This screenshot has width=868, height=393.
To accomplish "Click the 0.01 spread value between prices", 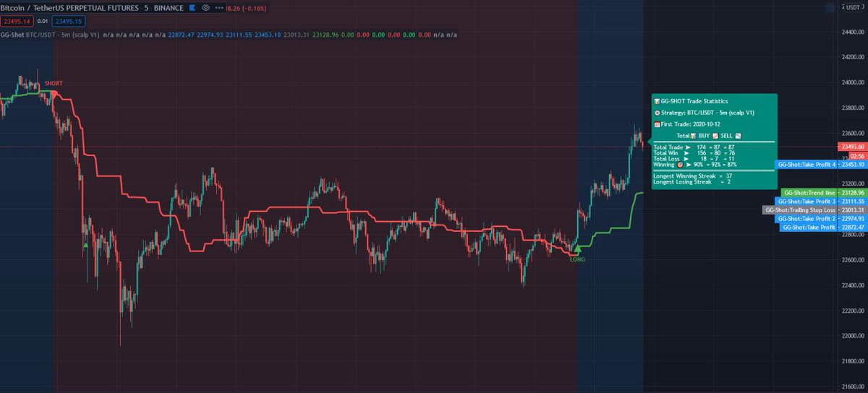I will [x=43, y=22].
